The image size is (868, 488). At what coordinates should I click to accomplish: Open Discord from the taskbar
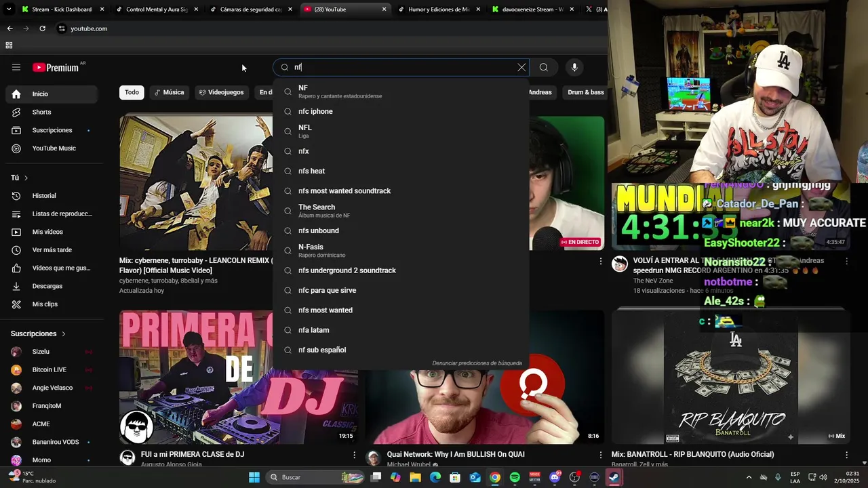(555, 477)
